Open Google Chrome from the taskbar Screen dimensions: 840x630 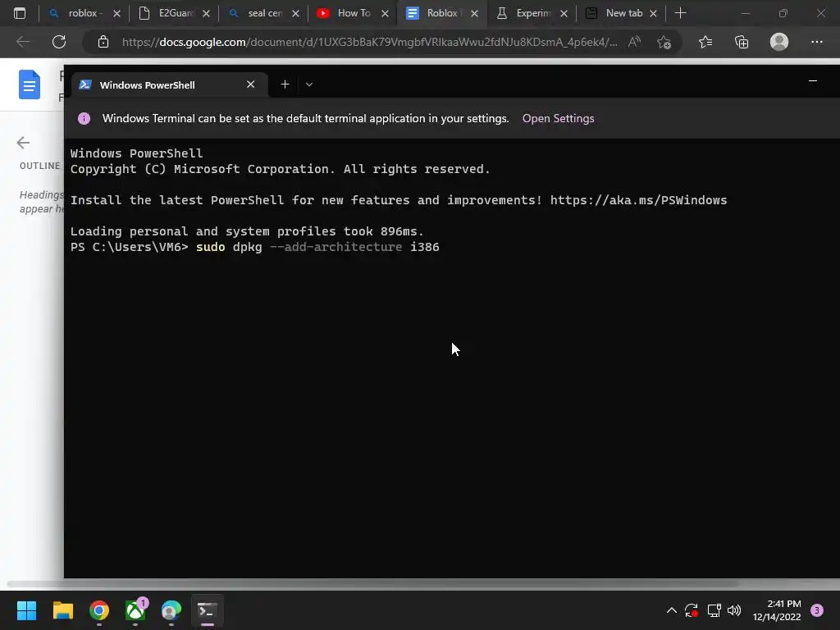(x=99, y=610)
